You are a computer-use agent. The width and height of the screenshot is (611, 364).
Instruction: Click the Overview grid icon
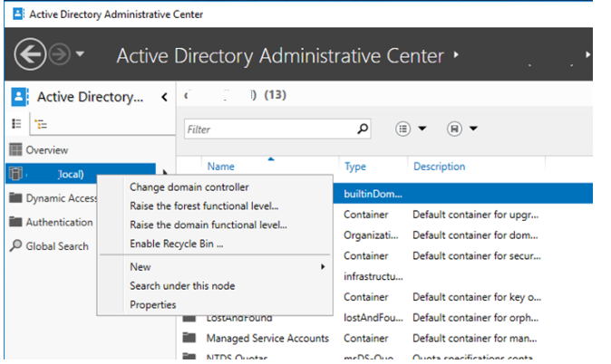coord(15,150)
